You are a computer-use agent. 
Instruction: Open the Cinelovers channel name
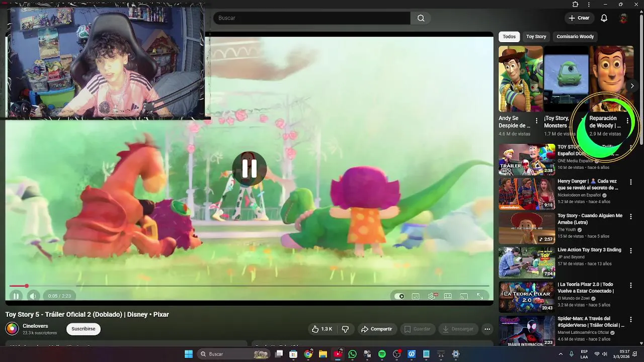coord(35,326)
